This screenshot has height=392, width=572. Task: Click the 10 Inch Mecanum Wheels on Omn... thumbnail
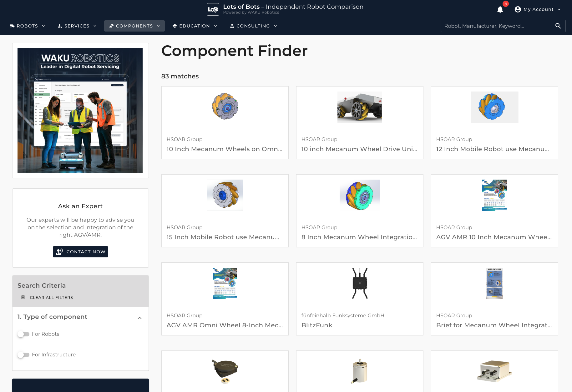(x=225, y=107)
